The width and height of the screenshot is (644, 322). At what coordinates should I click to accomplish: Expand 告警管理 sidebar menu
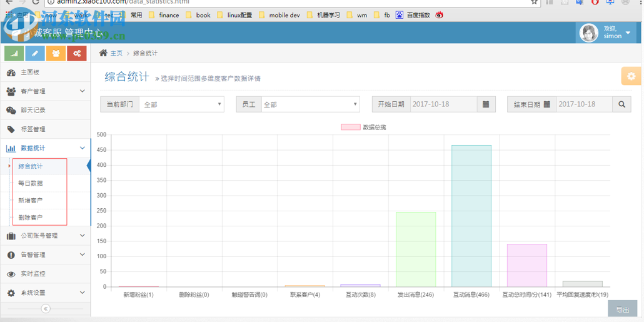[x=45, y=254]
